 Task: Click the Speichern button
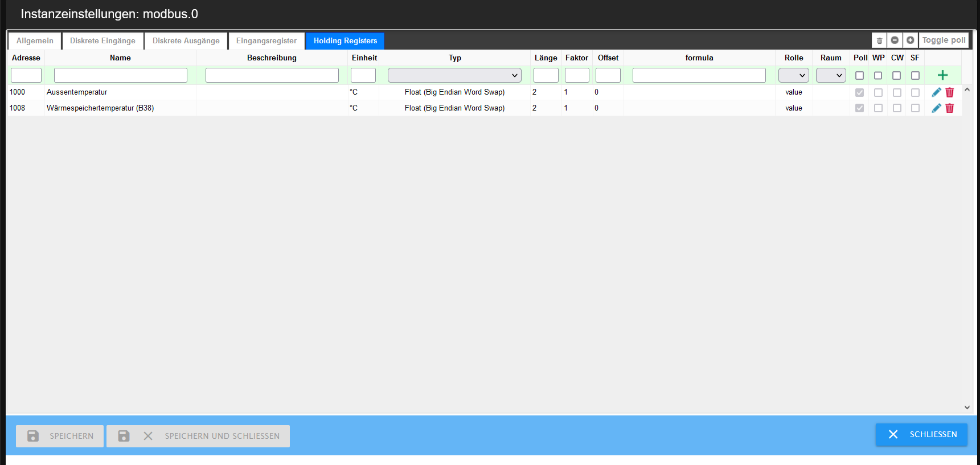pos(60,436)
